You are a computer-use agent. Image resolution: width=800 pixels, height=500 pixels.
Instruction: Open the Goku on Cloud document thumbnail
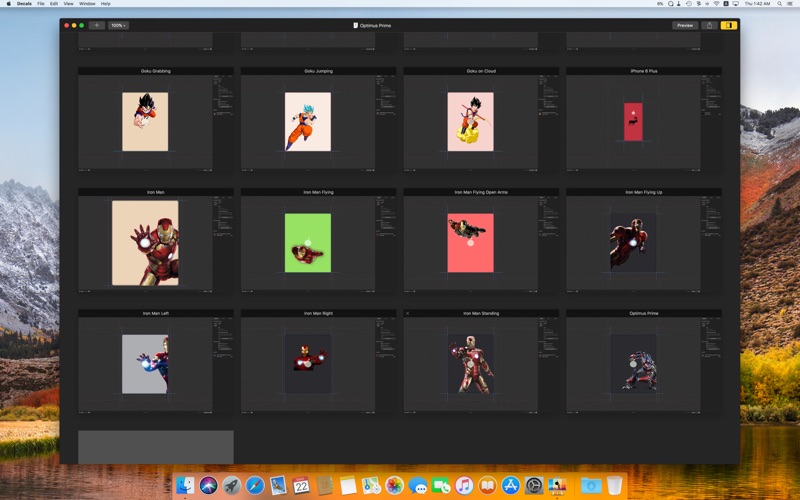pos(481,119)
